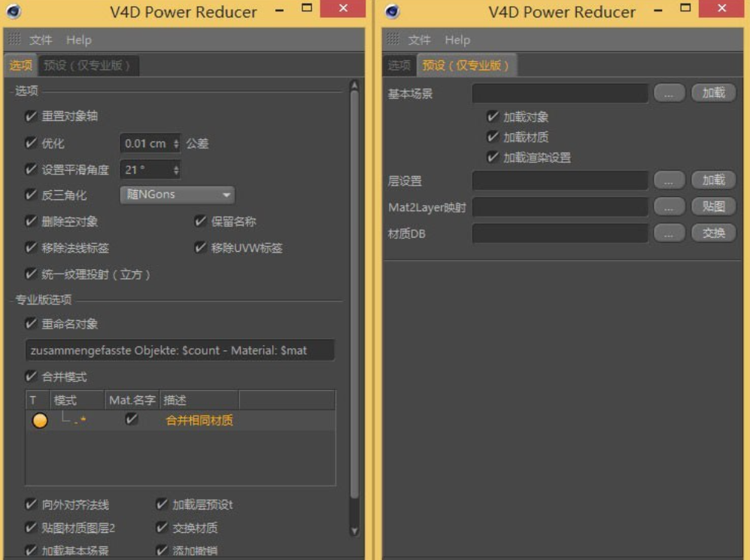This screenshot has width=750, height=560.
Task: Click the 0.01 cm tolerance stepper arrows
Action: click(x=176, y=144)
